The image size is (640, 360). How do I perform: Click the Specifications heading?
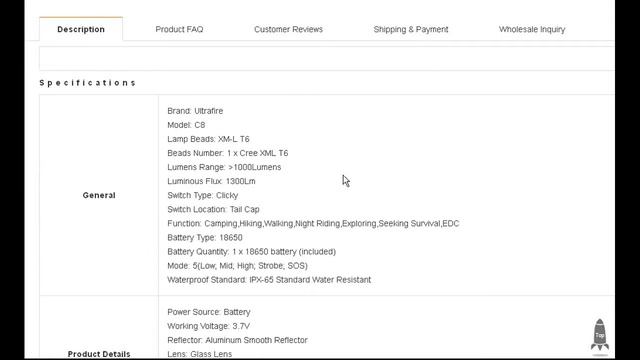pyautogui.click(x=87, y=83)
